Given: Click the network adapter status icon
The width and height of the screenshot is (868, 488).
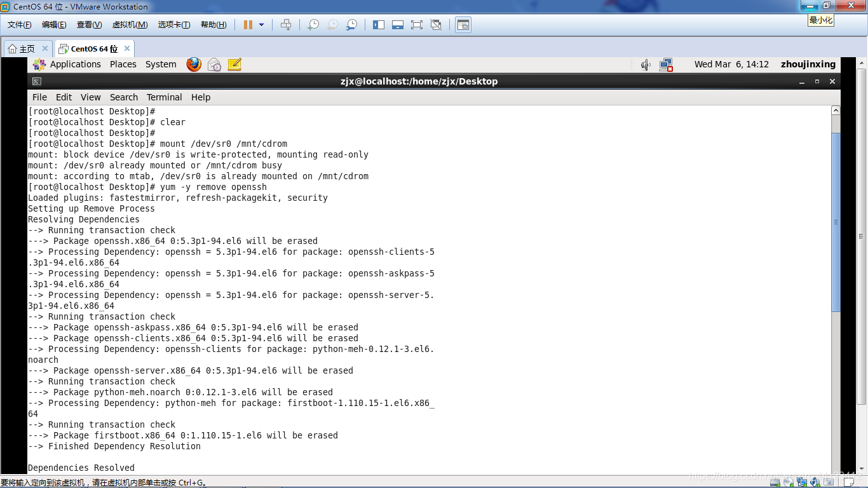Looking at the screenshot, I should tap(802, 482).
